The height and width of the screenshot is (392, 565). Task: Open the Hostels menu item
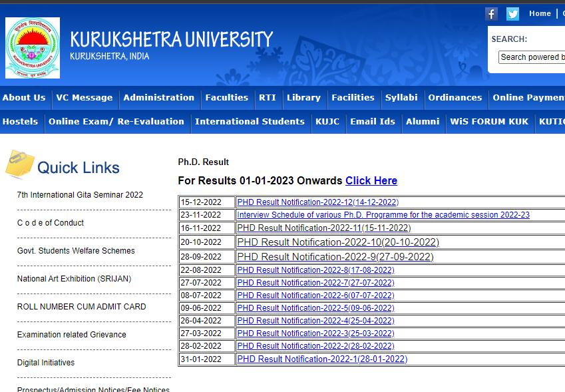pos(20,121)
